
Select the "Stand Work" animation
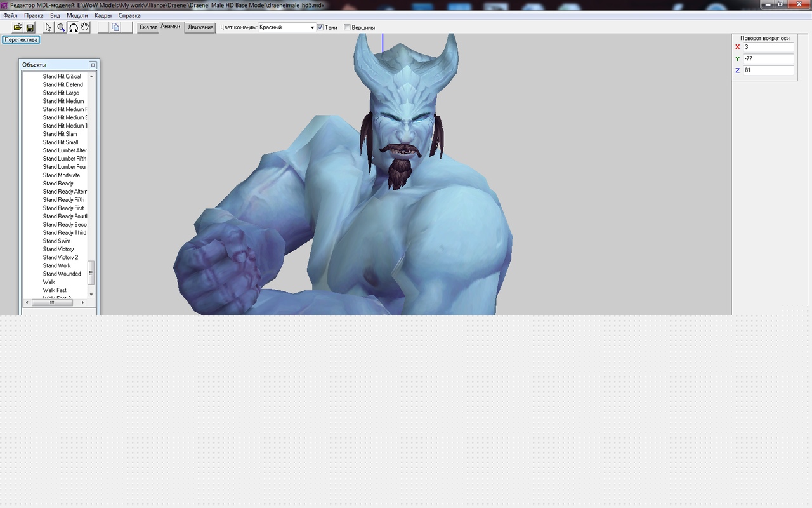(57, 266)
